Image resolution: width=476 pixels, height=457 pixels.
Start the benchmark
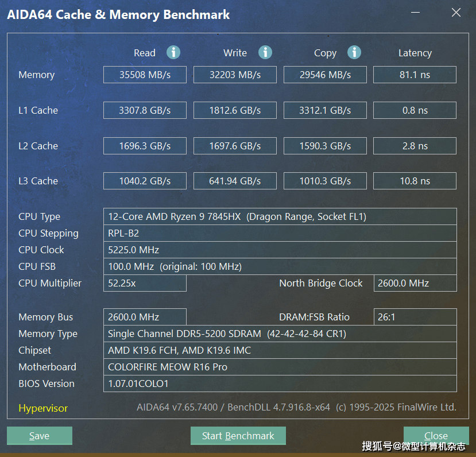click(x=238, y=436)
